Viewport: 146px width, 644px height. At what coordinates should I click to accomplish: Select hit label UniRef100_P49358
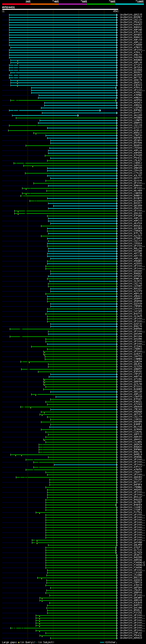[x=131, y=58]
